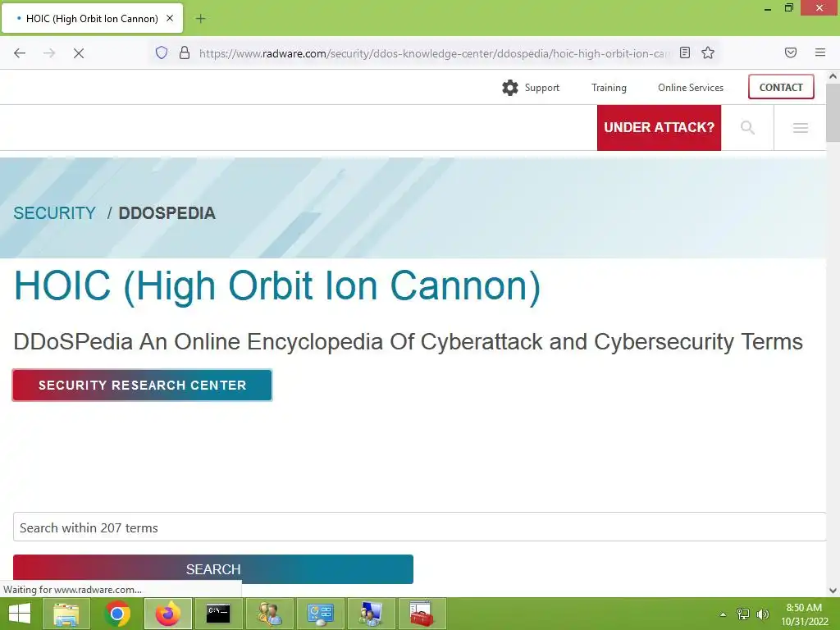Click the HOIC (High Orbit Ion Cannon) heading
Screen dimensions: 840x630
click(277, 285)
